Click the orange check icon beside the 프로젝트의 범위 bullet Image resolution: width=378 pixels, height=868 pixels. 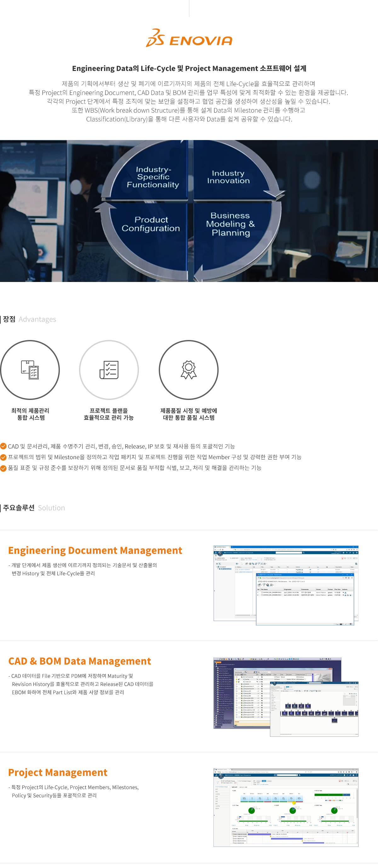3,457
